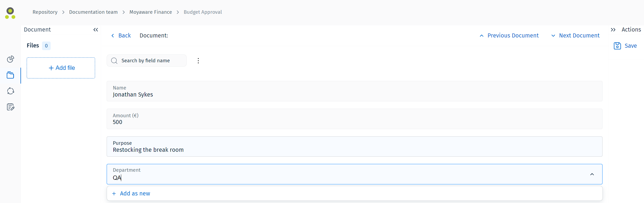Click the Back link
644x203 pixels.
(x=121, y=36)
